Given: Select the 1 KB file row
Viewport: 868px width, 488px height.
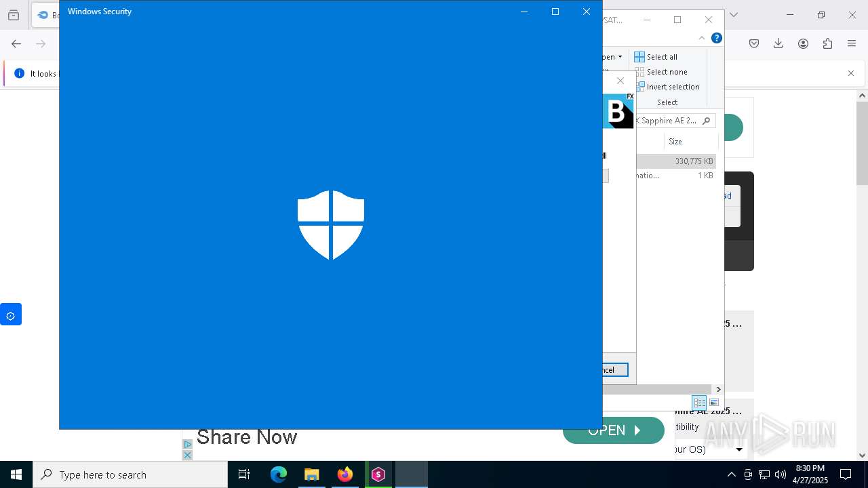Looking at the screenshot, I should pos(676,176).
